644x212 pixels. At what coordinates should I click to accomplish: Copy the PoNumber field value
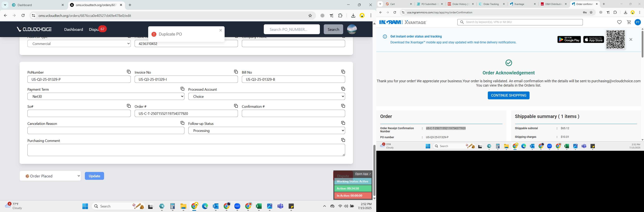coord(129,72)
